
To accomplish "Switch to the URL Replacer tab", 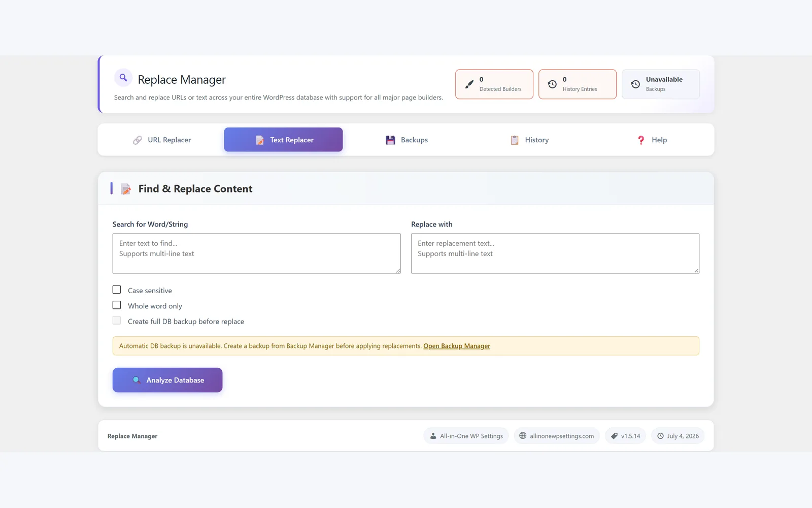I will point(162,140).
